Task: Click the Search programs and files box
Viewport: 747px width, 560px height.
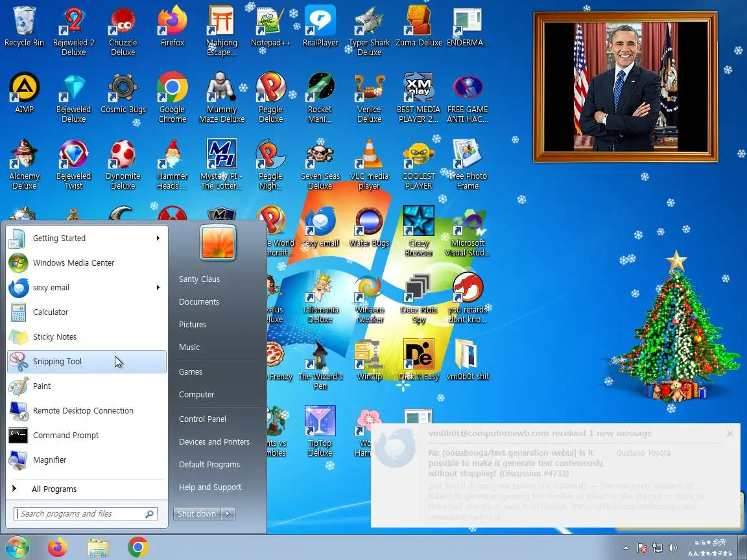Action: tap(86, 513)
